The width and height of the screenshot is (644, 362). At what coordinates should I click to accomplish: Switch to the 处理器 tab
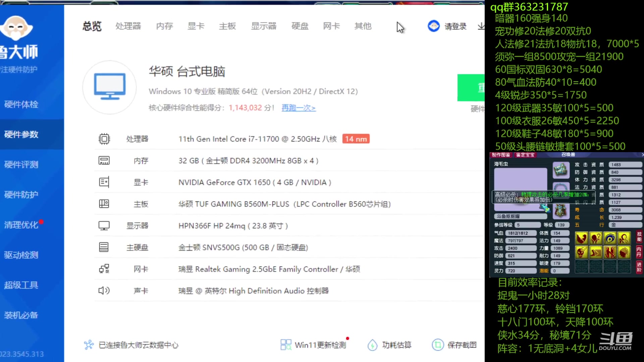(x=128, y=26)
